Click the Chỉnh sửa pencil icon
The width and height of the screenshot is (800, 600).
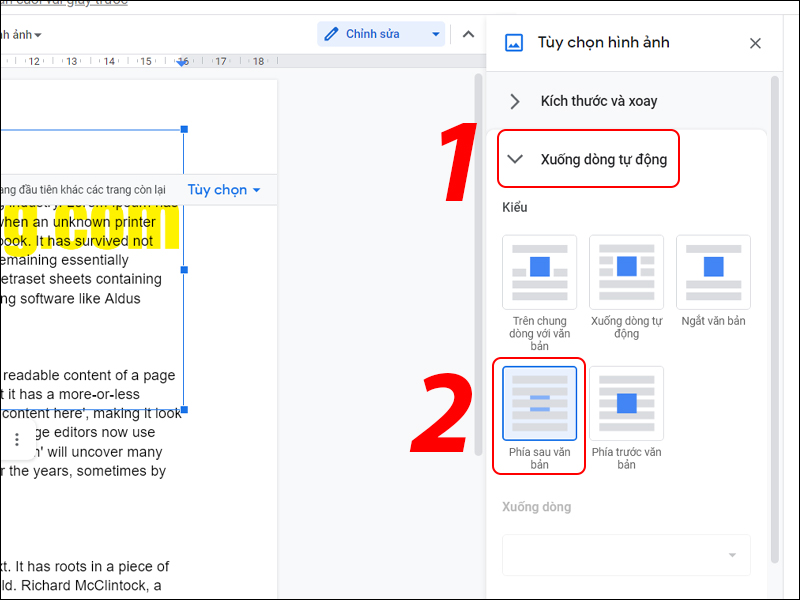click(331, 34)
